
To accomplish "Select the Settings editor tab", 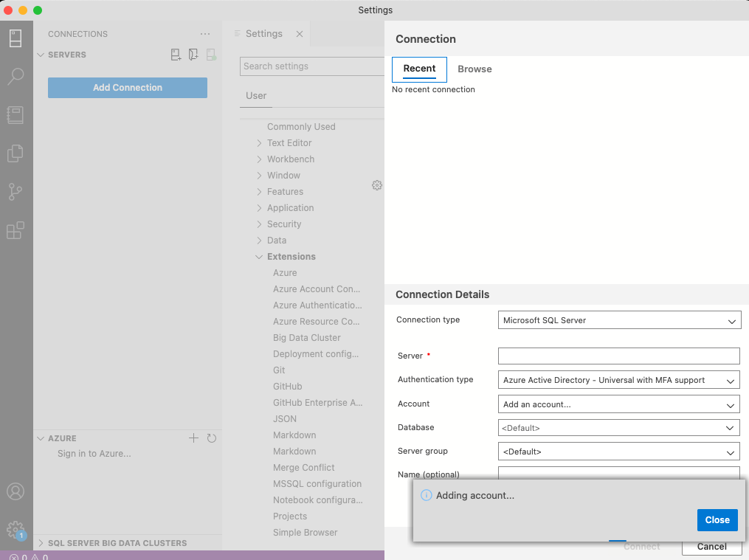I will pos(263,33).
